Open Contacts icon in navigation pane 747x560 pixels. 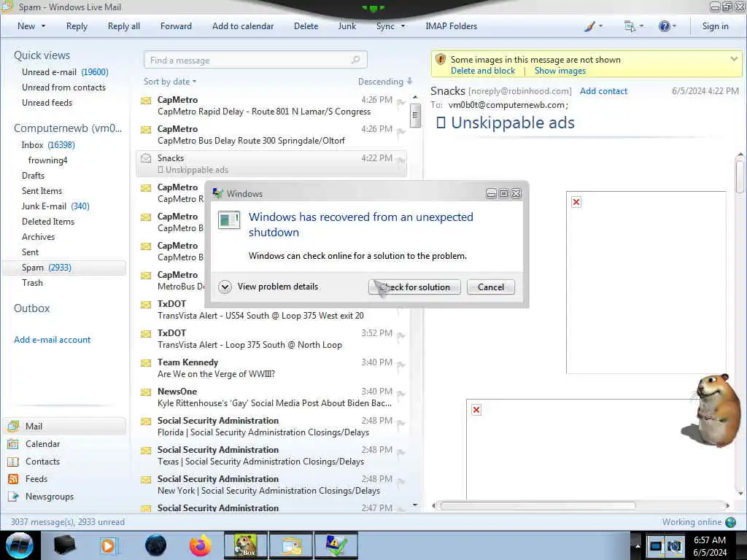pos(13,462)
